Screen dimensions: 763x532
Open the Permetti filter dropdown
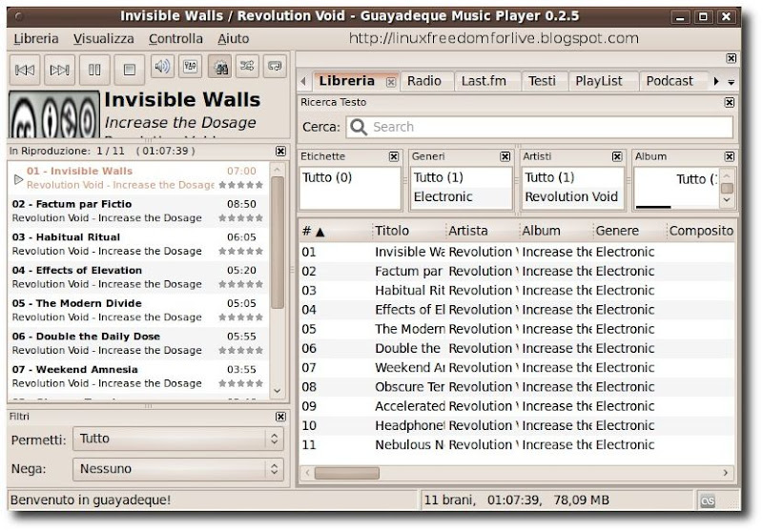point(179,439)
